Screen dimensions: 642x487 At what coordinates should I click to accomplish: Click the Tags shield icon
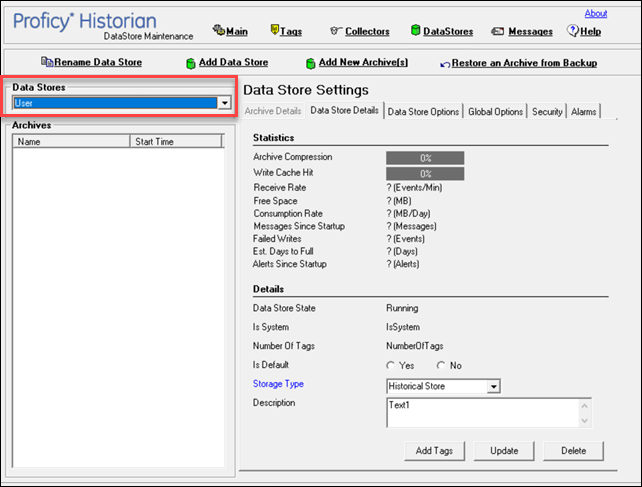pyautogui.click(x=275, y=29)
